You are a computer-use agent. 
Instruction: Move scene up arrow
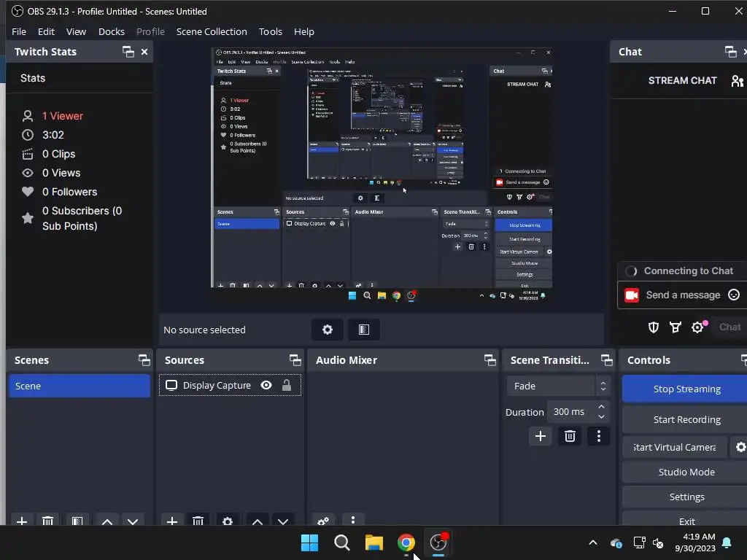(107, 521)
